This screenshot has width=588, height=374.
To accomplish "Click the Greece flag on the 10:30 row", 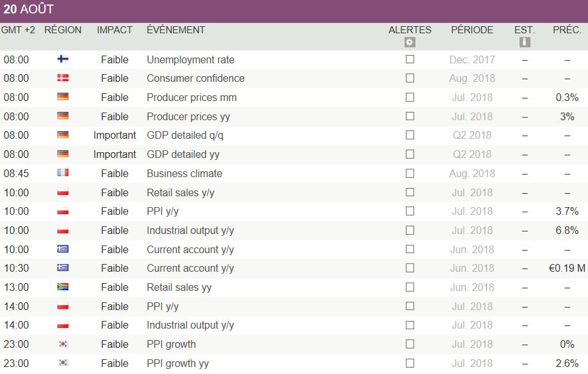I will click(x=63, y=269).
